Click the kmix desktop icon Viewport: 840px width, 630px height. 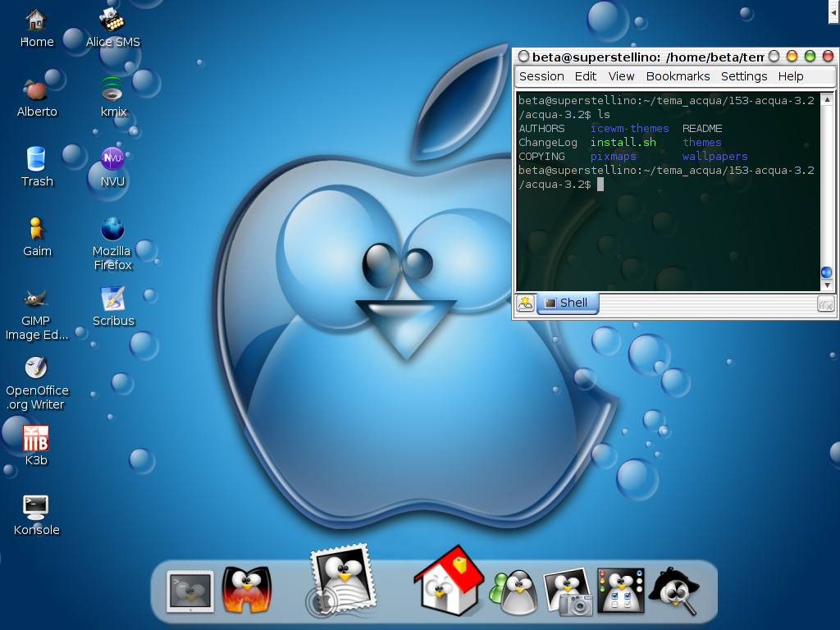pyautogui.click(x=113, y=89)
